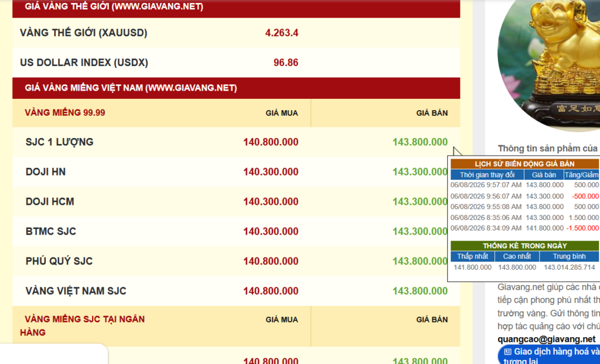Click the Thấp nhất column header
The image size is (600, 364).
[x=473, y=256]
